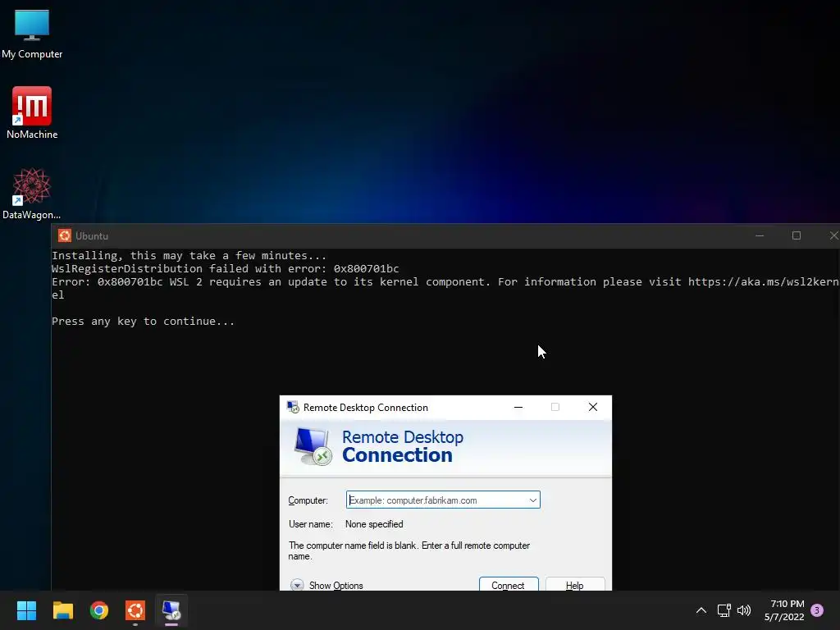Click the Remote Desktop Connection banner logo

point(313,447)
